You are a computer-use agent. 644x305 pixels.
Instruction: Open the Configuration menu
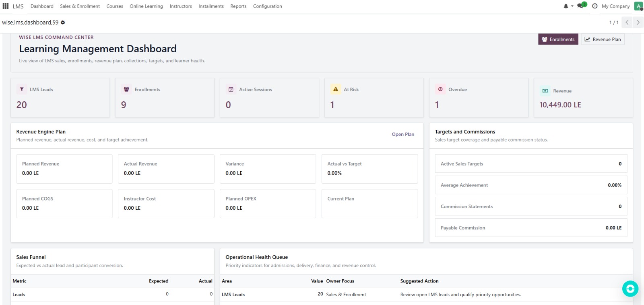267,6
